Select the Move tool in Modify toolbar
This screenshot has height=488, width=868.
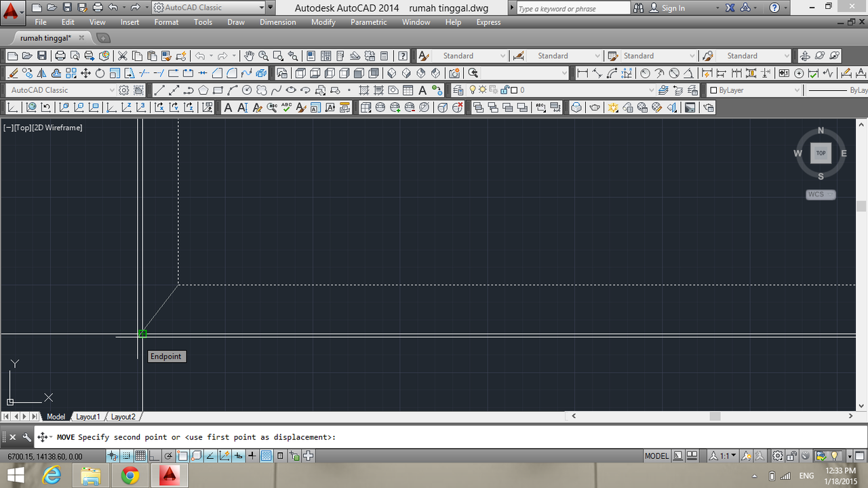[86, 73]
